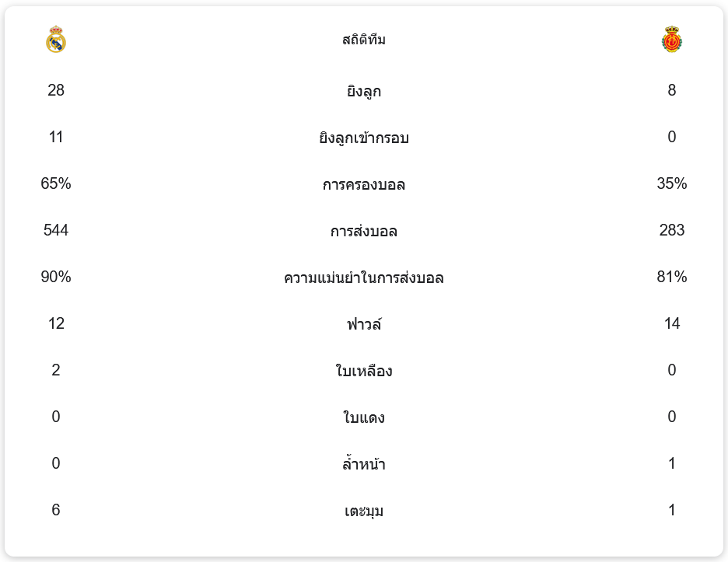Select the ยิงลูกเข้ากรอบ row label
The image size is (728, 562).
pyautogui.click(x=364, y=138)
